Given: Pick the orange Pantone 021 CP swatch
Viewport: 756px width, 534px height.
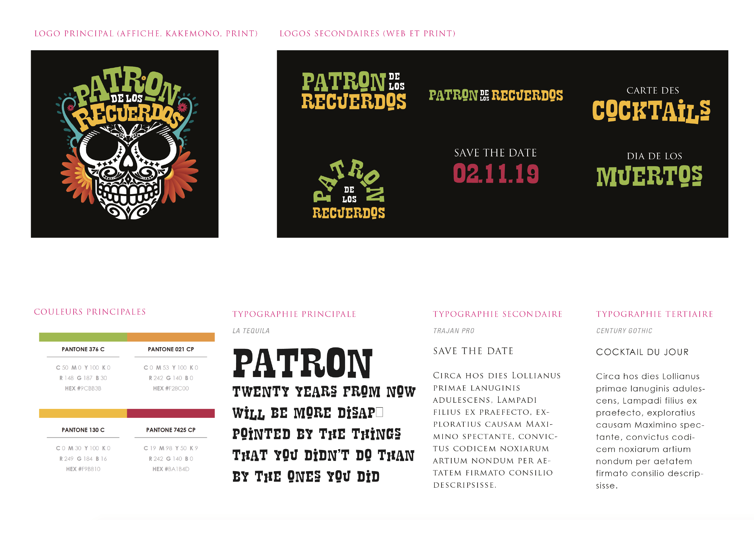Looking at the screenshot, I should [x=170, y=337].
